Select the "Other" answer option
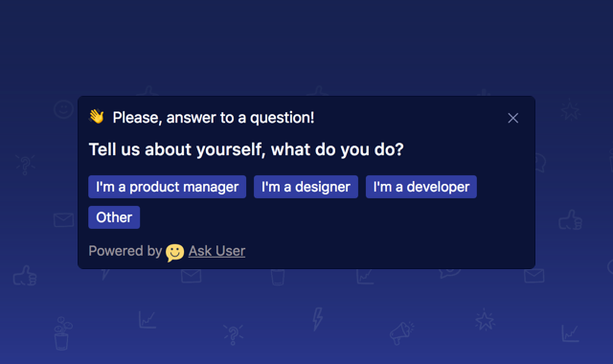Image resolution: width=613 pixels, height=364 pixels. (114, 217)
